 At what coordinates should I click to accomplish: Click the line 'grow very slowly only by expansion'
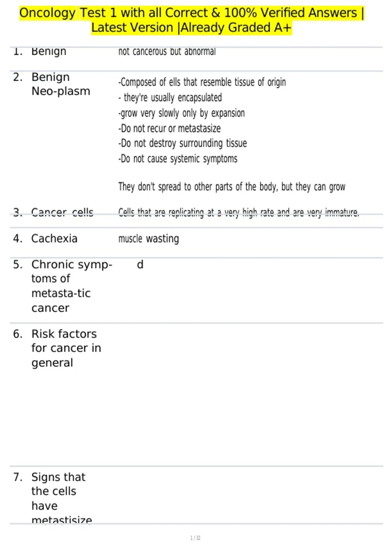(181, 113)
